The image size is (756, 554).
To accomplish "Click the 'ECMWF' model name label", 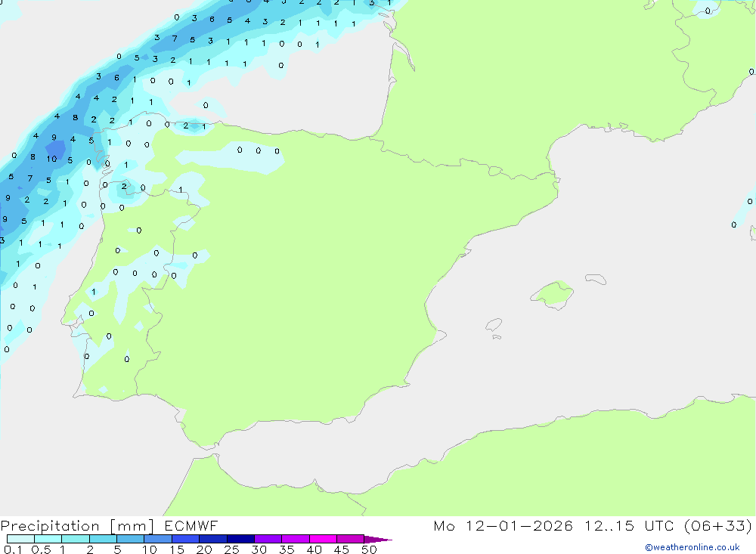I will click(x=191, y=525).
